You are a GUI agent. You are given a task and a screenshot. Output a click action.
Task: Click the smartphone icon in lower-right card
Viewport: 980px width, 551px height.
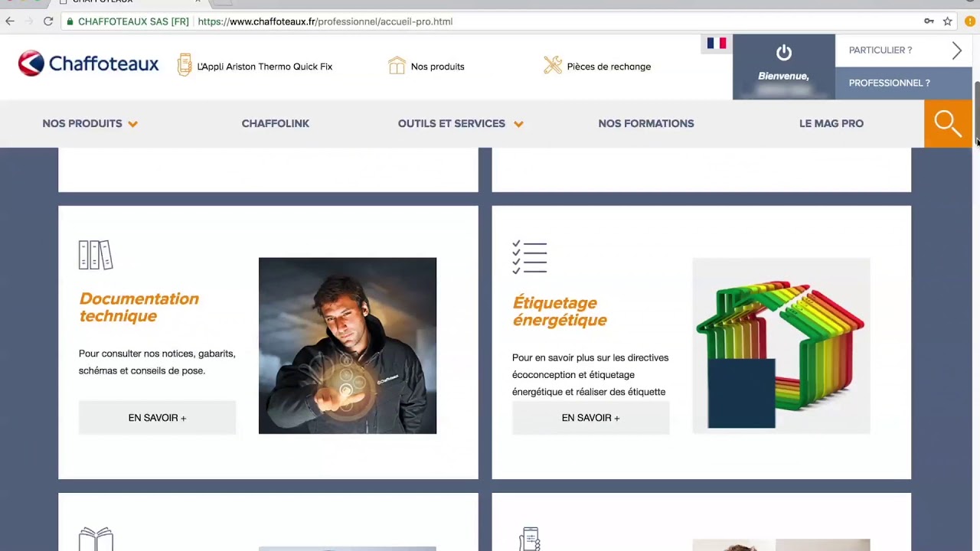[530, 539]
